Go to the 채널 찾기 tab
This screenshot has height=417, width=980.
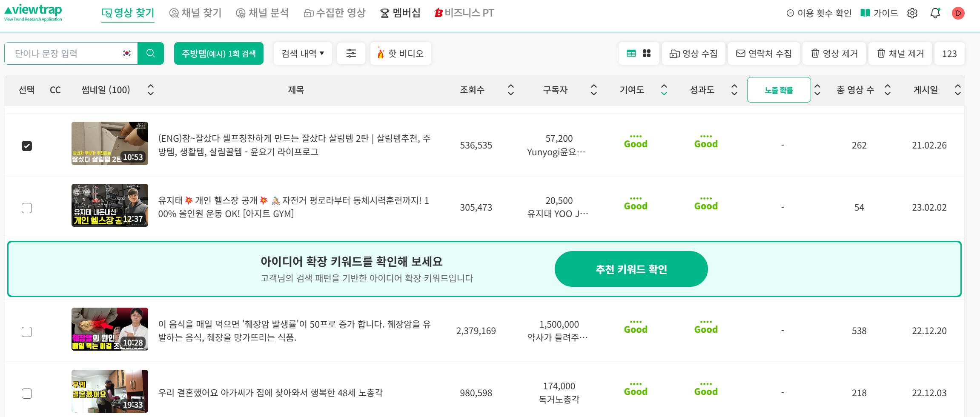[x=196, y=13]
